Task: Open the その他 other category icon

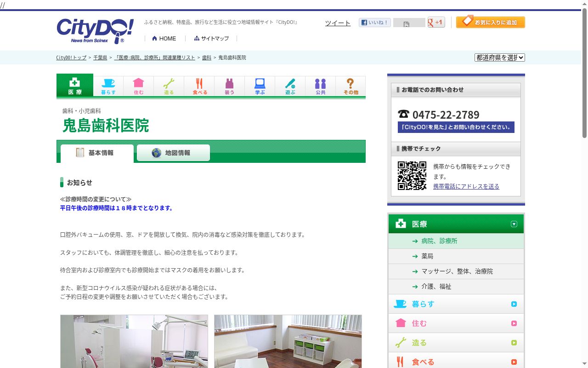Action: coord(351,86)
